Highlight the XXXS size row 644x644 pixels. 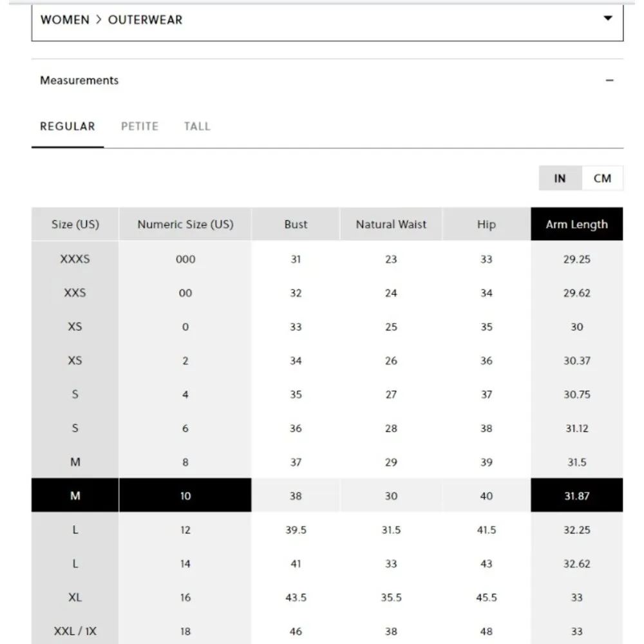tap(75, 259)
